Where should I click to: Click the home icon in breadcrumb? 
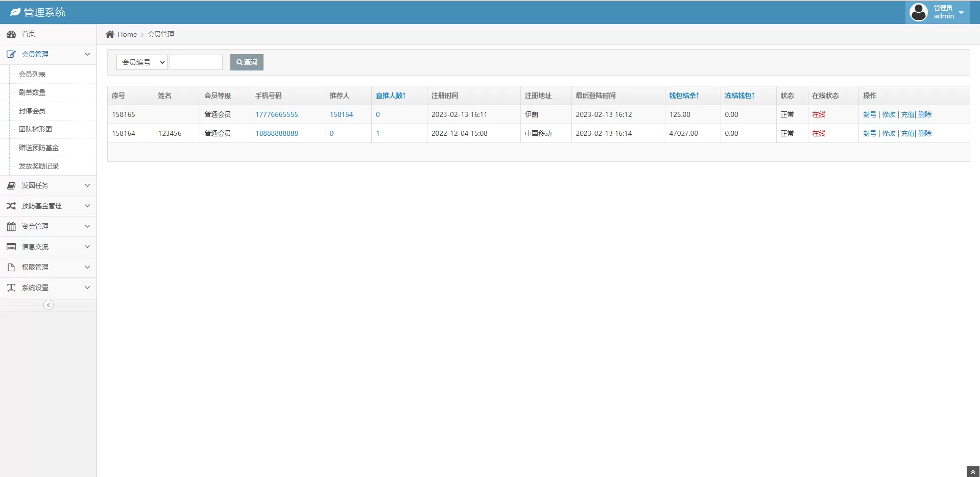[110, 34]
